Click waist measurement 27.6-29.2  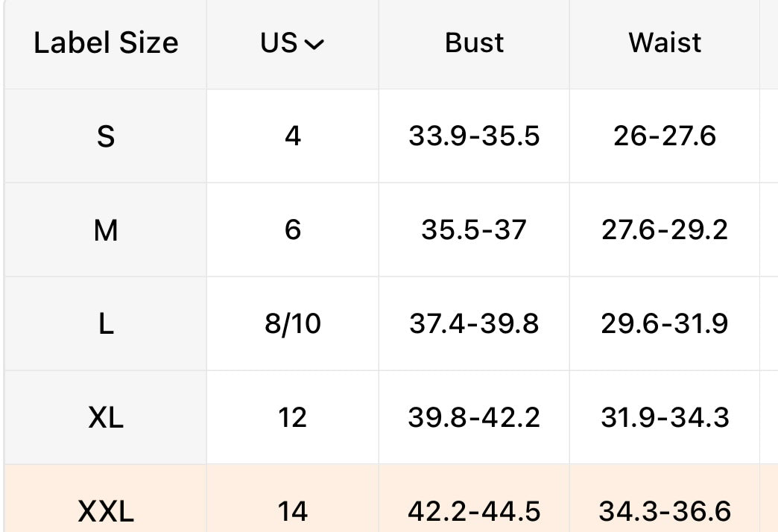665,229
